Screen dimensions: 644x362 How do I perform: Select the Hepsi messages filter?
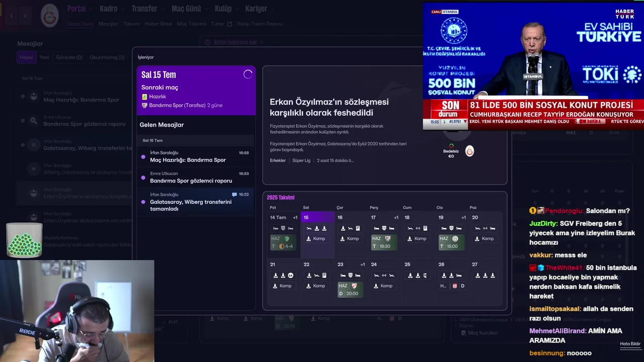click(x=26, y=57)
